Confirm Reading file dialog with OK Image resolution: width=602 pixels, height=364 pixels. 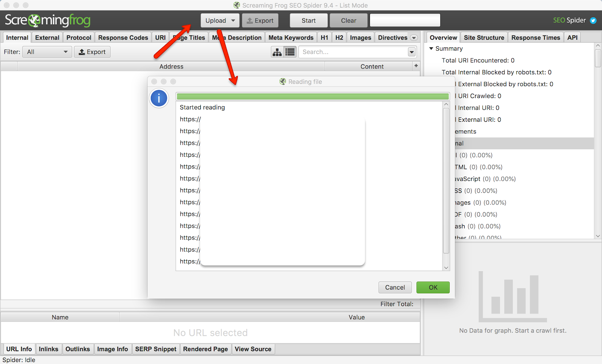point(433,287)
